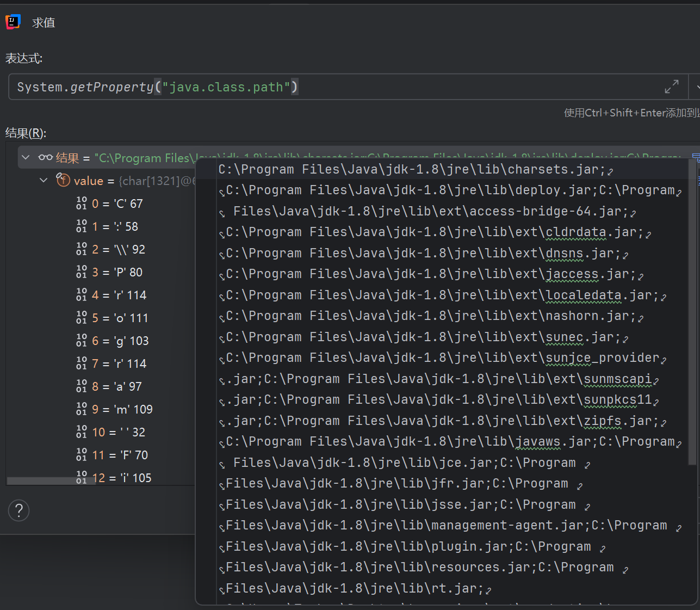This screenshot has height=610, width=700.
Task: Select the tree row 3 = 'P' 80
Action: (x=117, y=272)
